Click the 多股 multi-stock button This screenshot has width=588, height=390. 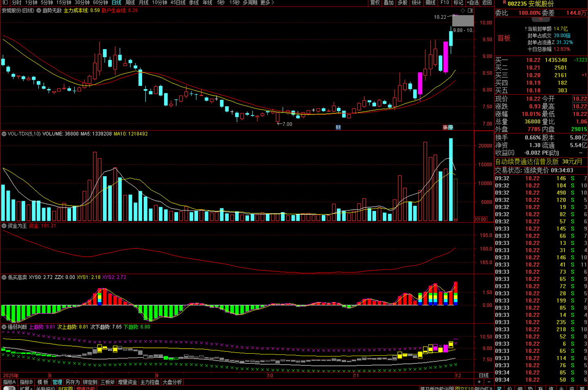(403, 2)
